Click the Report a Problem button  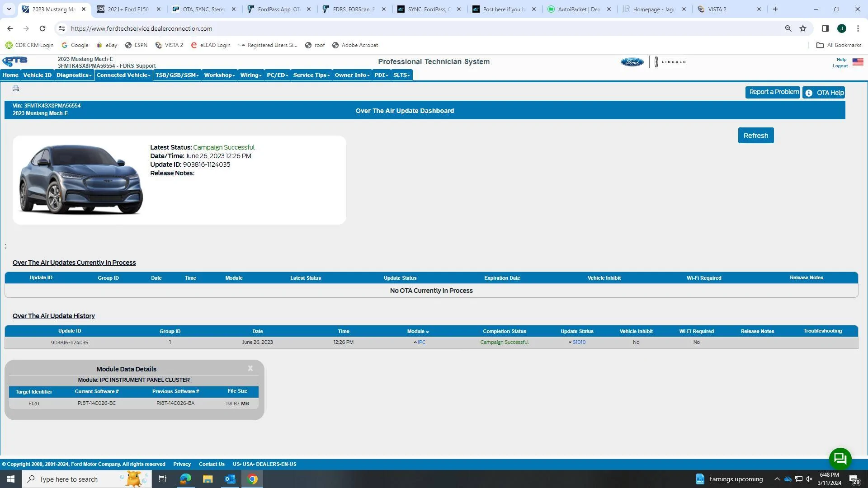(773, 92)
